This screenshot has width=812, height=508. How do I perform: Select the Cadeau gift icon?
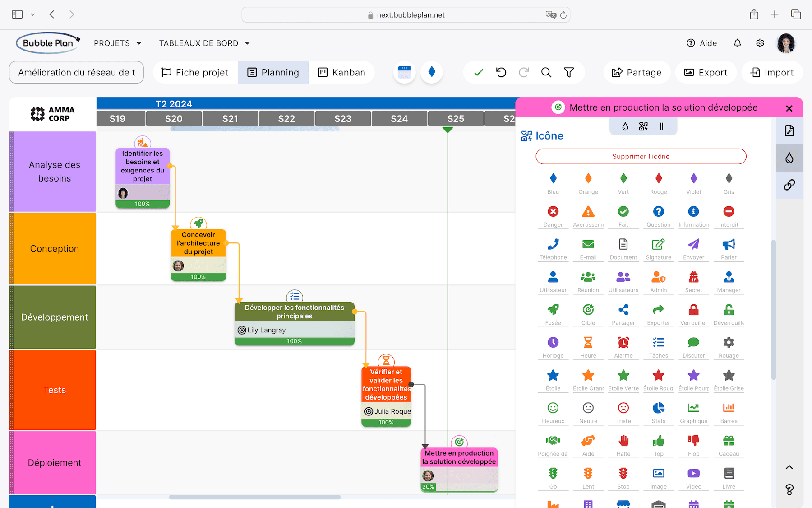tap(729, 441)
